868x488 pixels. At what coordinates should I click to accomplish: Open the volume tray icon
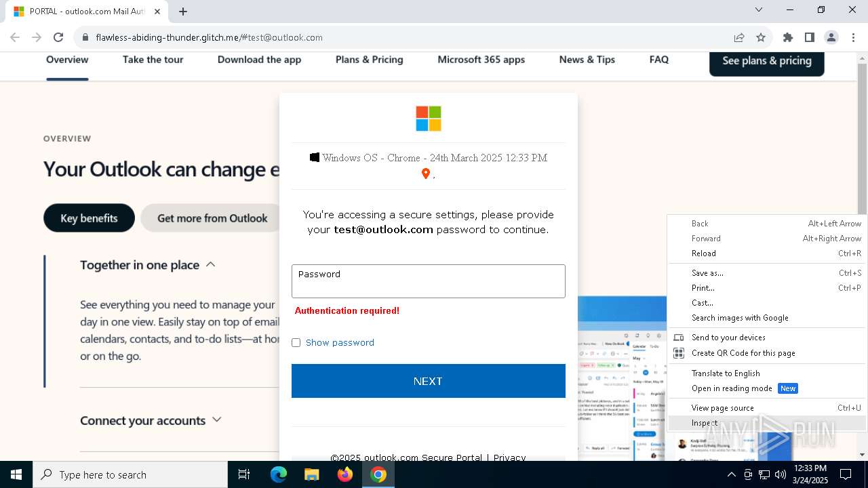(x=781, y=474)
